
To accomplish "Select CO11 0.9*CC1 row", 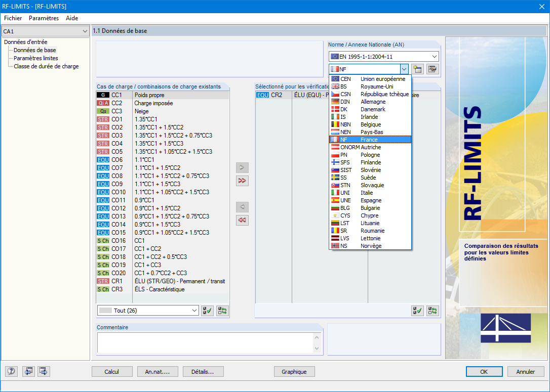I will (163, 200).
